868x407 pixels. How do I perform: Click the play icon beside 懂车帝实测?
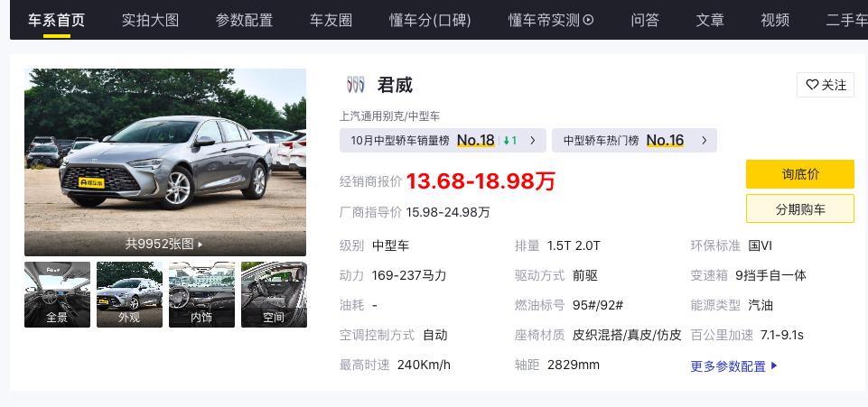click(588, 21)
